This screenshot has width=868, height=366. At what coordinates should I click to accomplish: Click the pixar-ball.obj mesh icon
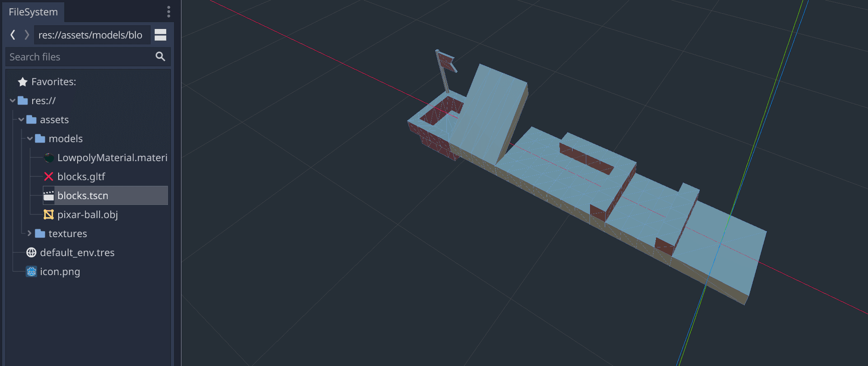pos(49,214)
